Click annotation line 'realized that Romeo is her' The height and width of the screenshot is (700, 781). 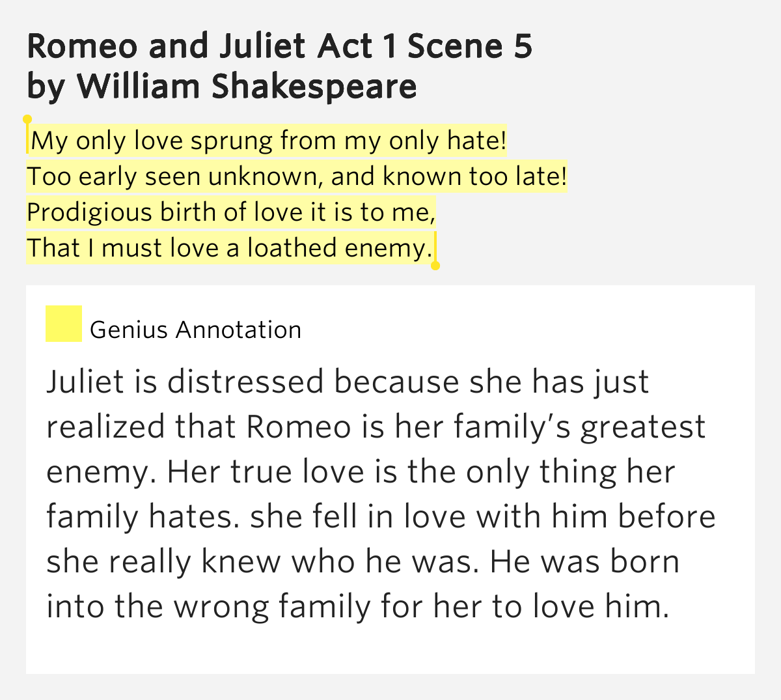coord(376,427)
